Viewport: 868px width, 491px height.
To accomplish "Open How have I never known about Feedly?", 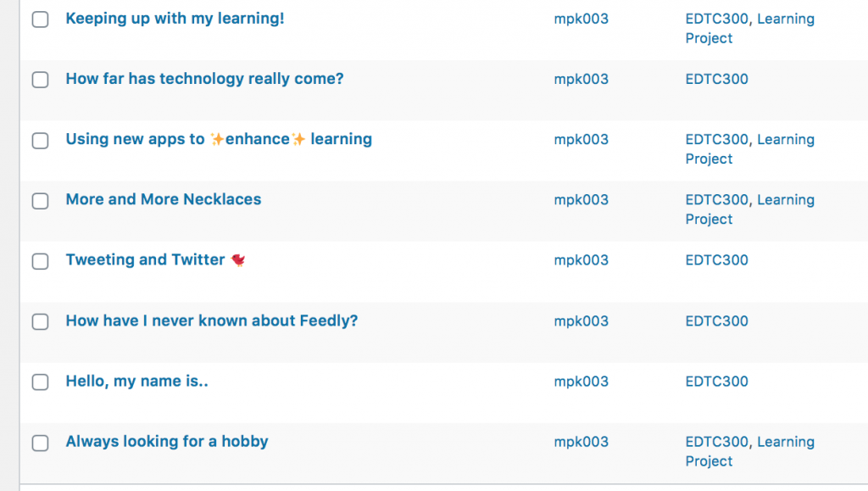I will 211,321.
